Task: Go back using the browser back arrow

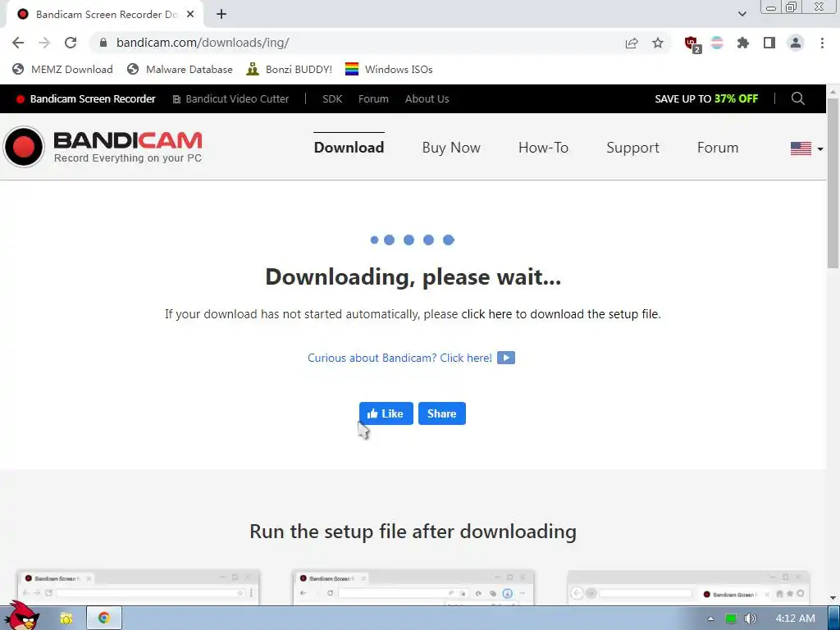Action: click(18, 43)
